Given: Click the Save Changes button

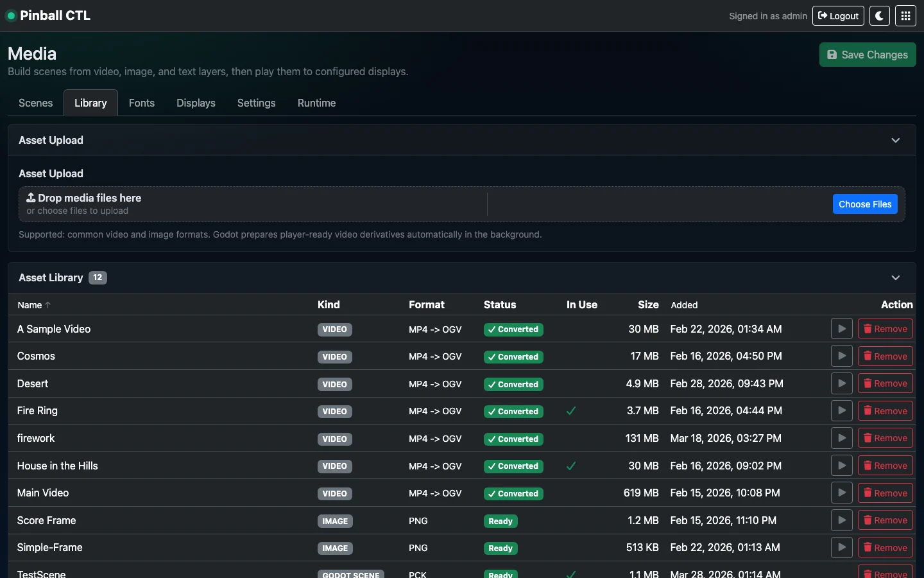Looking at the screenshot, I should tap(867, 55).
